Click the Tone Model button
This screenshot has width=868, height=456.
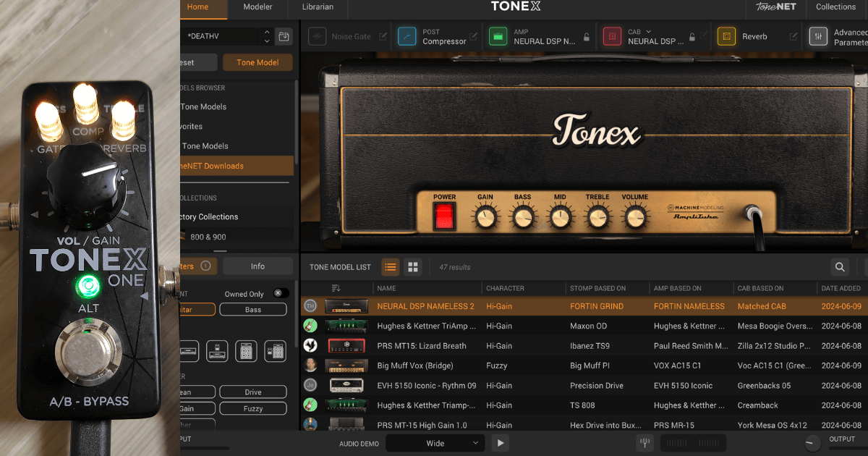258,62
